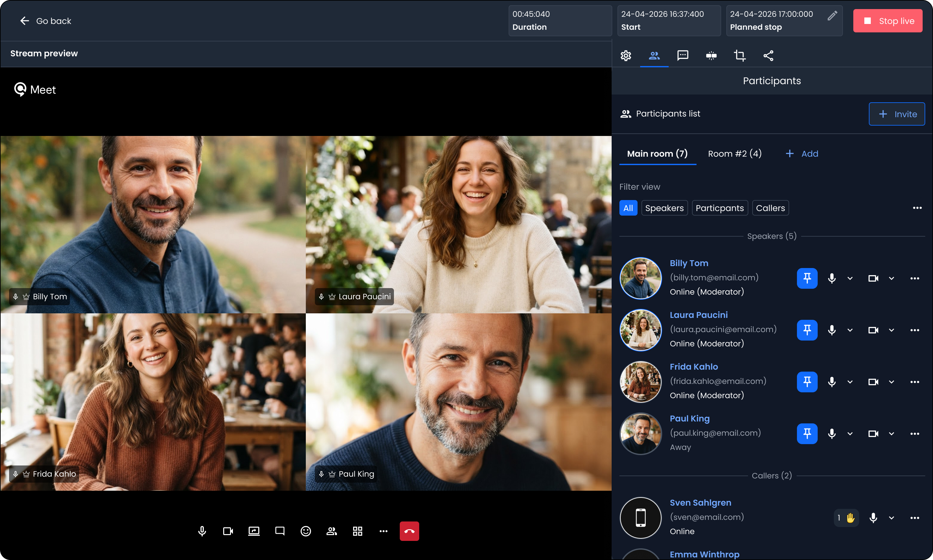This screenshot has height=560, width=933.
Task: Show participants from meeting toolbar
Action: tap(331, 531)
